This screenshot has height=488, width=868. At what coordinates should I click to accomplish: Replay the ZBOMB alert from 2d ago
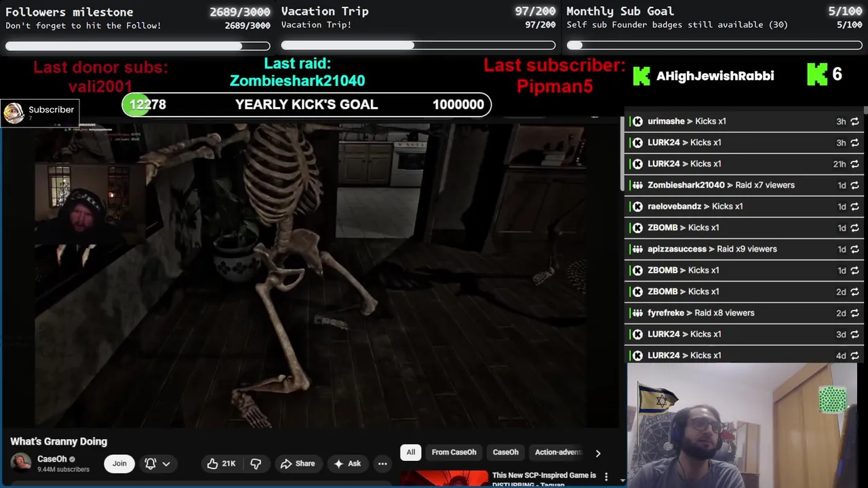coord(854,291)
